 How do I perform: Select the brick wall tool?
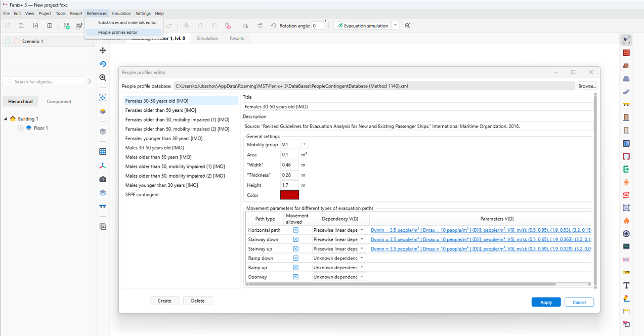626,53
